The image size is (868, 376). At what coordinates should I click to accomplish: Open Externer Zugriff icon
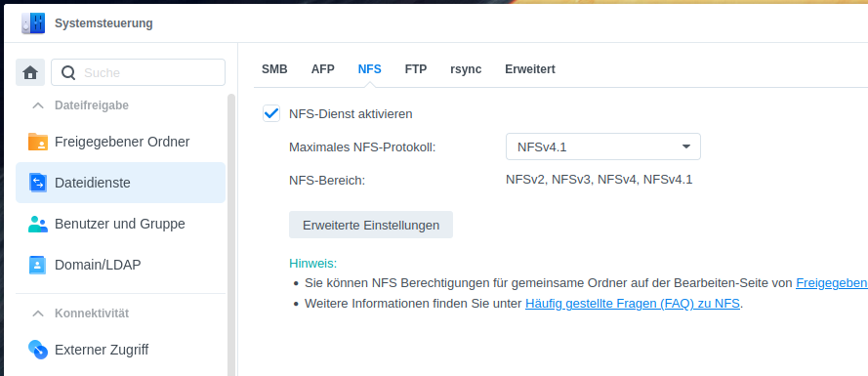[38, 350]
